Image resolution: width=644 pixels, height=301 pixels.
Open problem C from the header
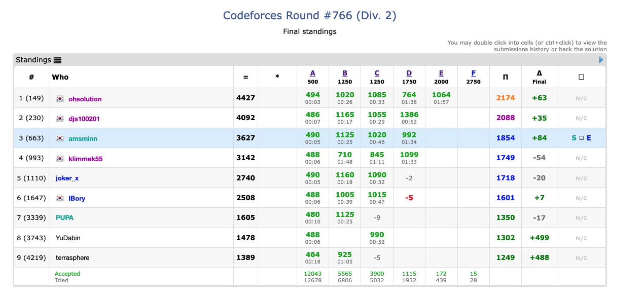tap(377, 72)
